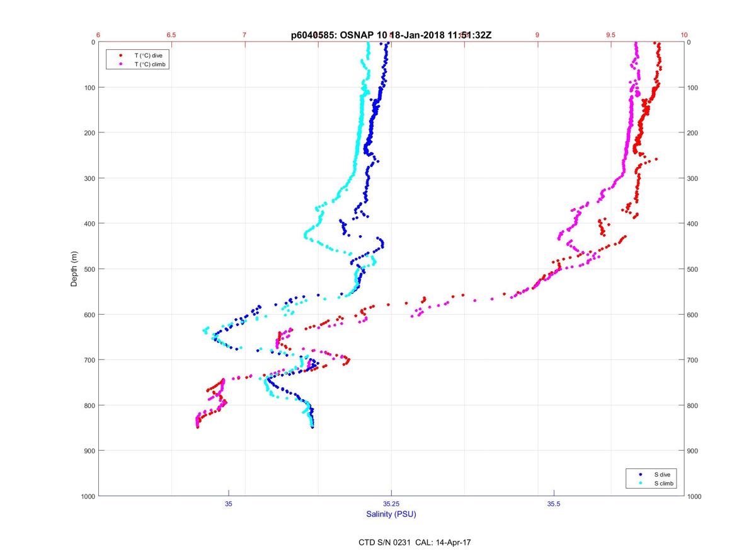Viewport: 756px width, 558px height.
Task: Select the 'T (°C) climb' legend entry
Action: (x=150, y=64)
